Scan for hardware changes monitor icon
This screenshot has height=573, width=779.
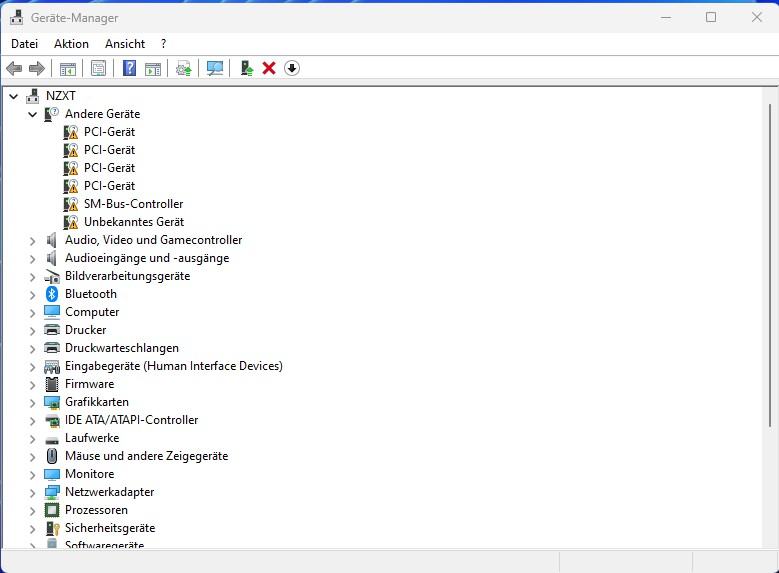point(215,68)
